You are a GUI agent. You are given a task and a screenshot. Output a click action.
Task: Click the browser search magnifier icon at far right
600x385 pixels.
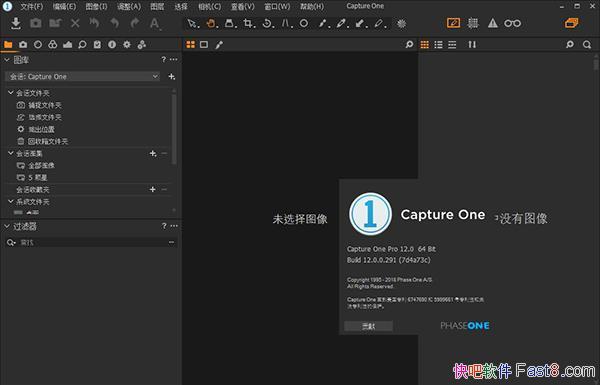coord(587,45)
